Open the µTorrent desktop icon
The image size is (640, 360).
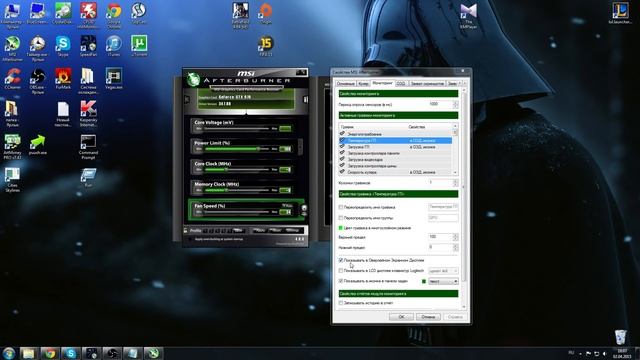coord(139,46)
